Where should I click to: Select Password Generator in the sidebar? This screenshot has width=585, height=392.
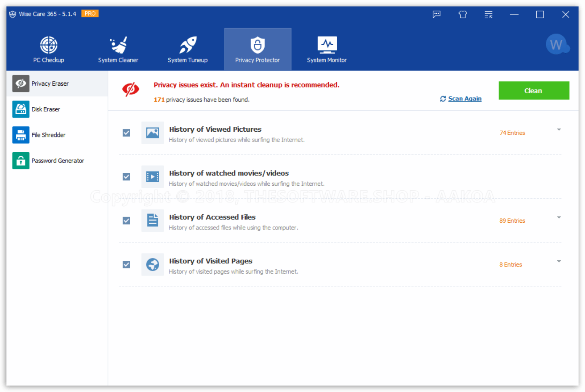click(57, 161)
